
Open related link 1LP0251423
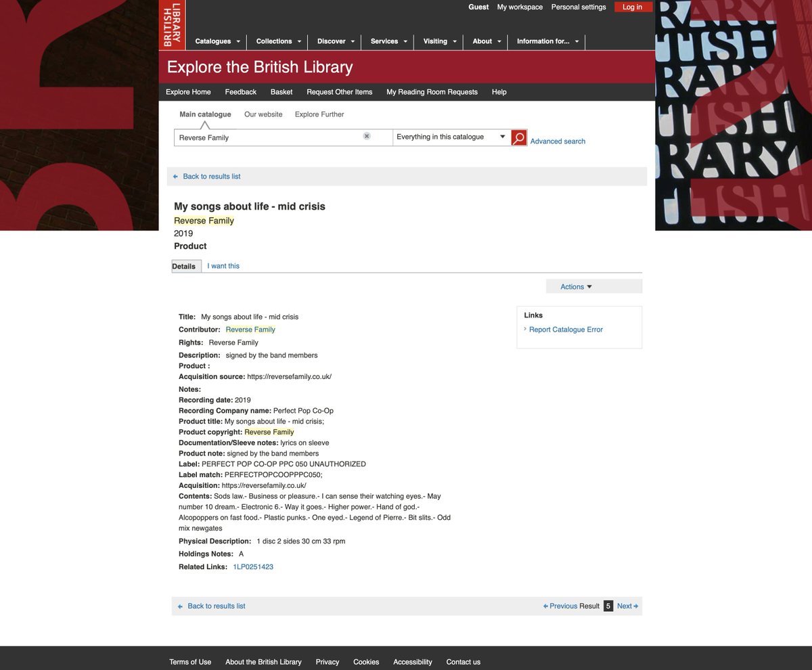click(x=253, y=567)
